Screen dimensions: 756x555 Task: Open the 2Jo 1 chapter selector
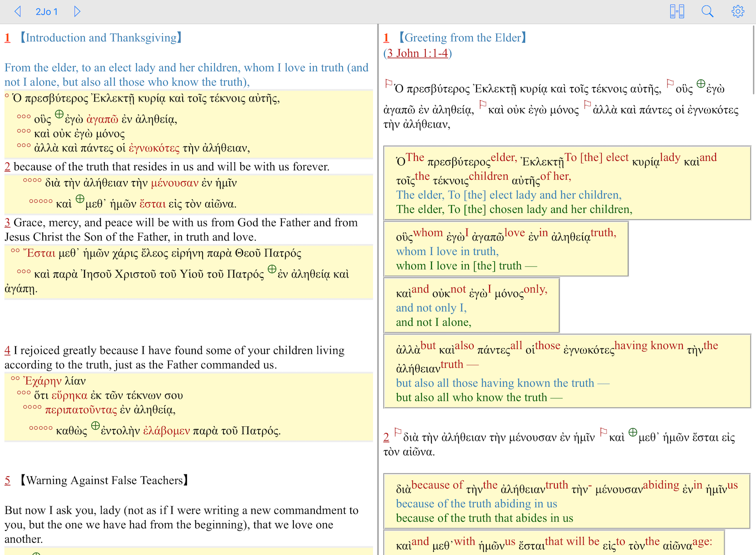pyautogui.click(x=47, y=12)
